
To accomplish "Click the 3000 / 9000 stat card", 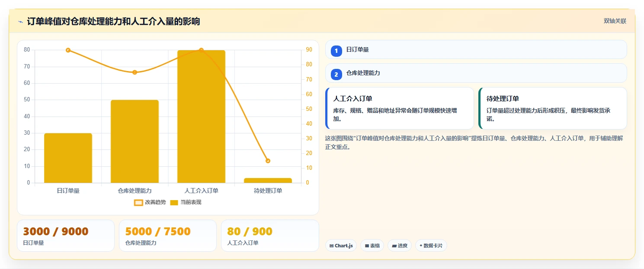I will point(66,236).
